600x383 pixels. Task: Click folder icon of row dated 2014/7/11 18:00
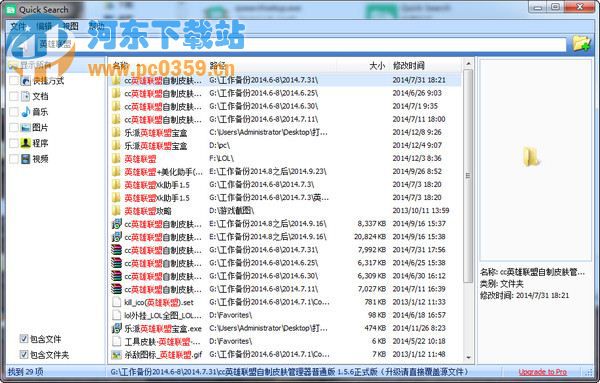click(x=116, y=119)
